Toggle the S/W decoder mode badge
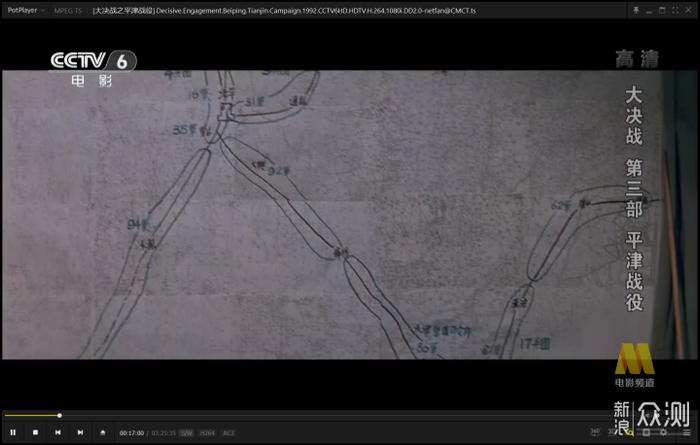This screenshot has height=445, width=700. coord(186,433)
